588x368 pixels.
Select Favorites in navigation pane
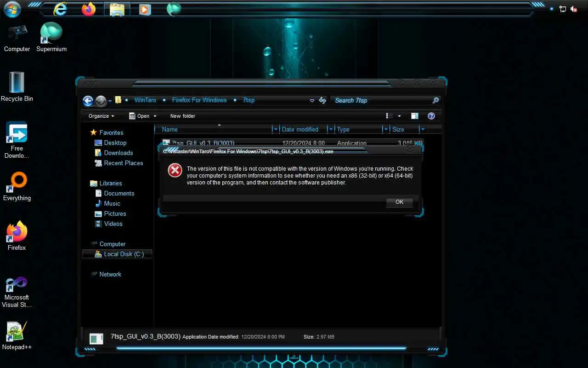111,132
